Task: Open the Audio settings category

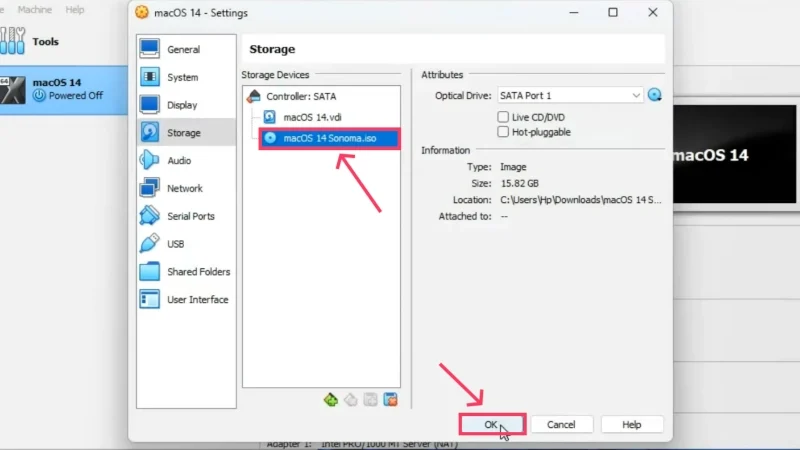Action: click(x=186, y=161)
